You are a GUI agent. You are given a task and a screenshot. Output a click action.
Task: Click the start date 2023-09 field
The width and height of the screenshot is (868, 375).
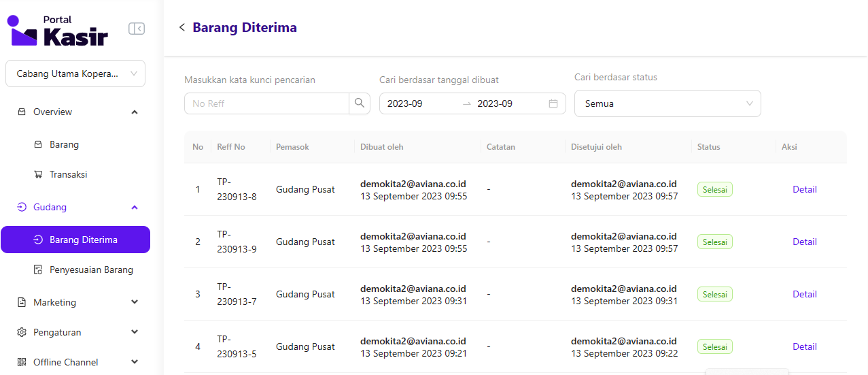coord(415,103)
